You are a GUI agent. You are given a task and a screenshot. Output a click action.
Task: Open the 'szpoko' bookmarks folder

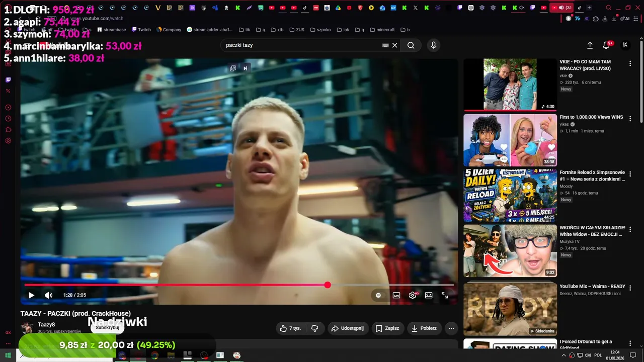pos(320,30)
